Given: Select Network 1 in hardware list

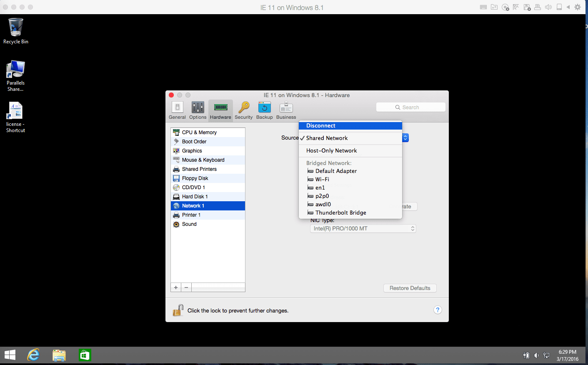Looking at the screenshot, I should (208, 206).
